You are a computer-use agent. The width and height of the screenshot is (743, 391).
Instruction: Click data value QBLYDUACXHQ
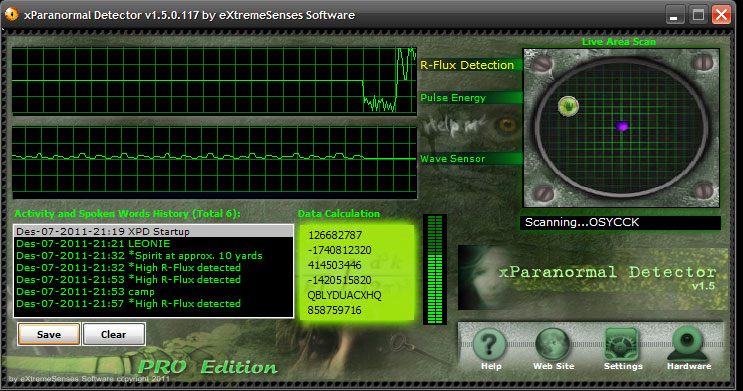[344, 295]
